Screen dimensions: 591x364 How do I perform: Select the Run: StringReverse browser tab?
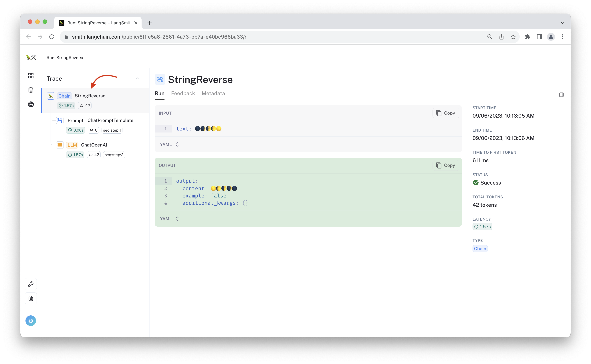click(x=98, y=23)
